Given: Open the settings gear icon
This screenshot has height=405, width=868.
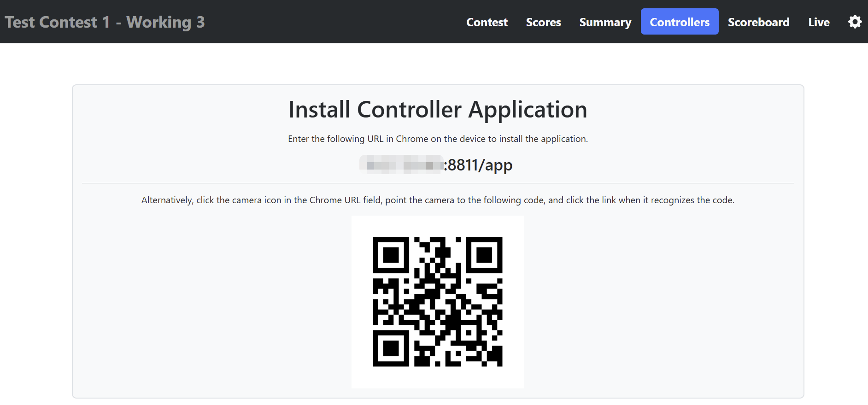Looking at the screenshot, I should point(855,22).
